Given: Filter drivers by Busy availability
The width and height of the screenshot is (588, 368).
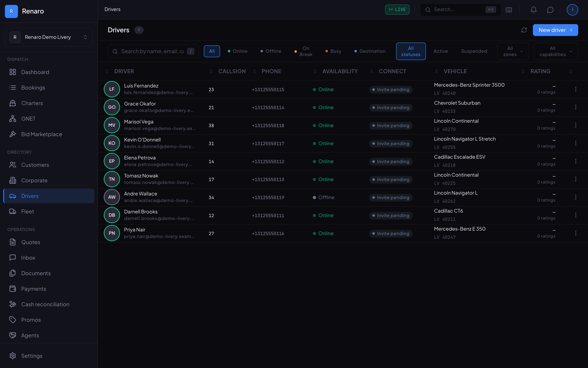Looking at the screenshot, I should tap(333, 51).
